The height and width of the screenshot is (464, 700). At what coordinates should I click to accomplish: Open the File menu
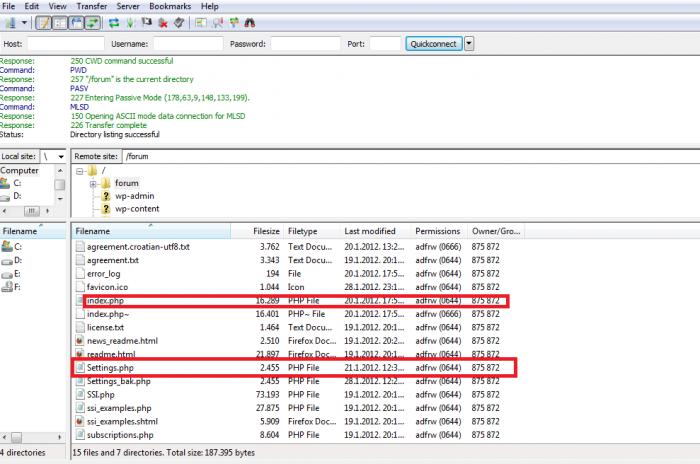[8, 6]
